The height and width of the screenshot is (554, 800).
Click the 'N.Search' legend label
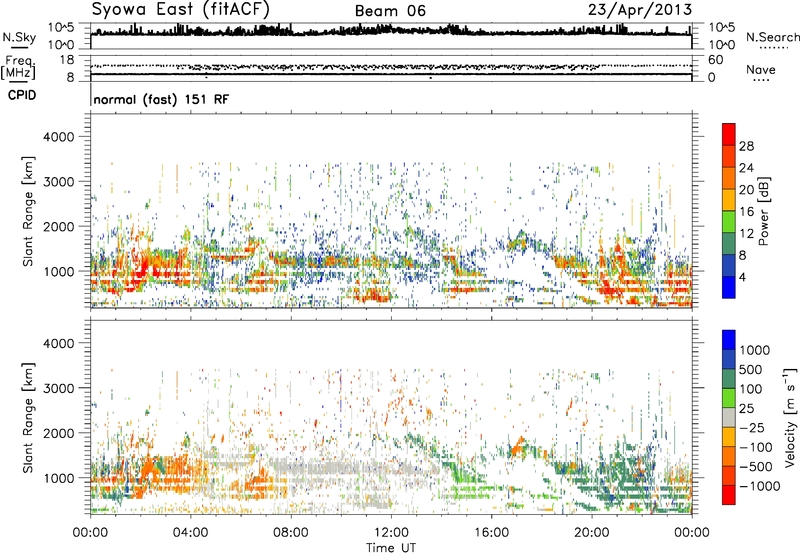click(x=772, y=37)
